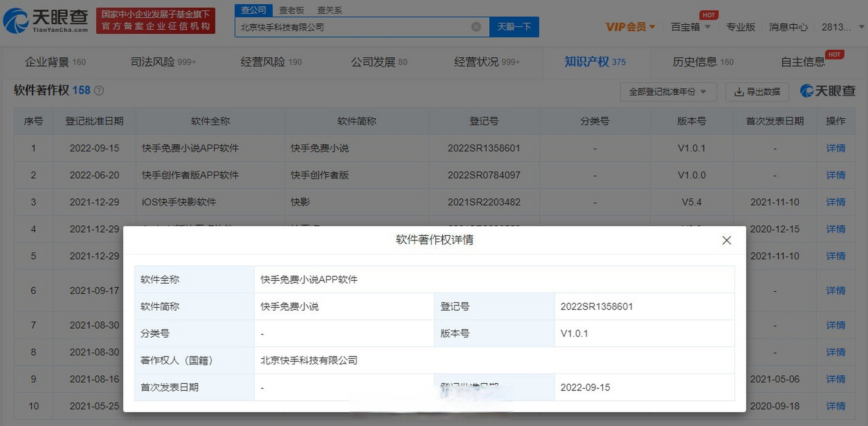Close the software copyright details dialog
This screenshot has height=426, width=868.
coord(726,240)
